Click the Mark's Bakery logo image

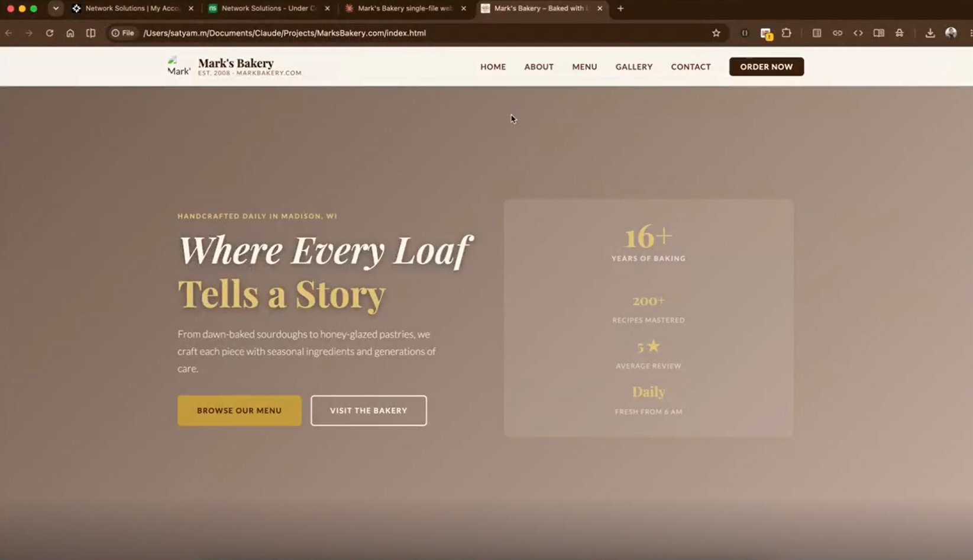pyautogui.click(x=179, y=66)
